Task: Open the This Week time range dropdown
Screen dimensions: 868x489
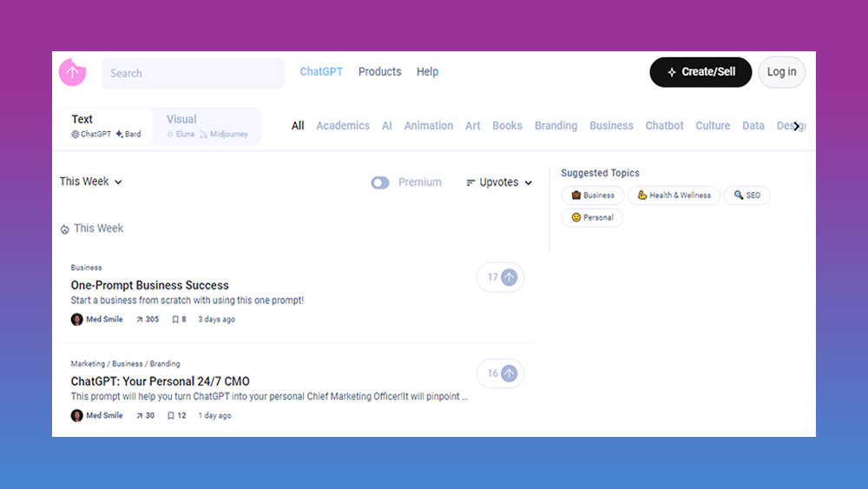Action: (x=91, y=182)
